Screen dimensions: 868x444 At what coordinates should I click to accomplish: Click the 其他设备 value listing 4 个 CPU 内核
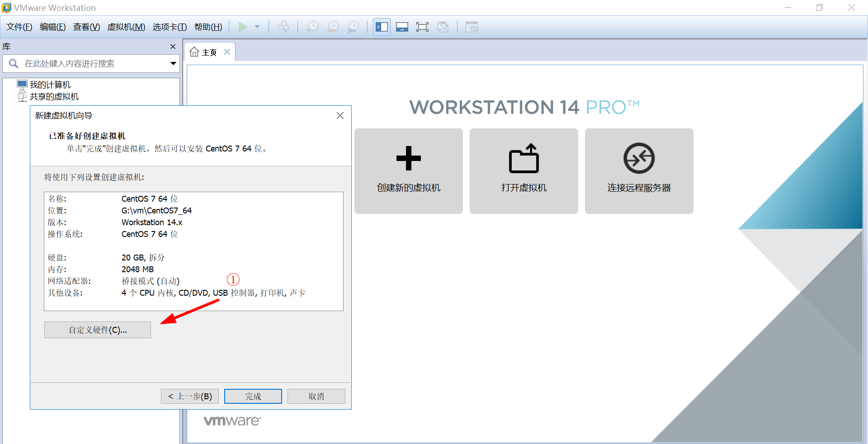tap(213, 293)
